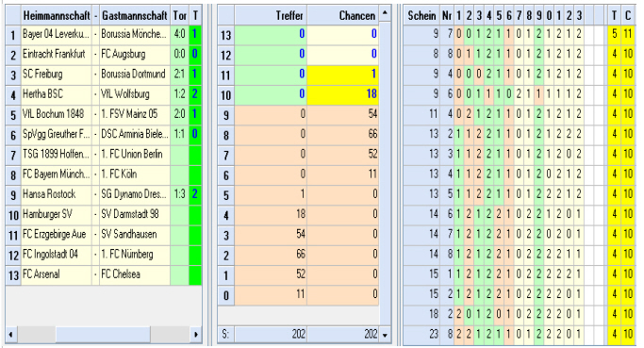Image resolution: width=644 pixels, height=348 pixels.
Task: Click the 4:0 score cell
Action: pyautogui.click(x=179, y=34)
